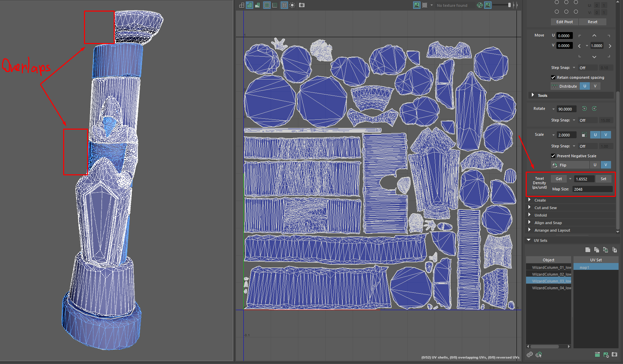Toggle Retain component spacing checkbox
The image size is (623, 364).
click(553, 77)
